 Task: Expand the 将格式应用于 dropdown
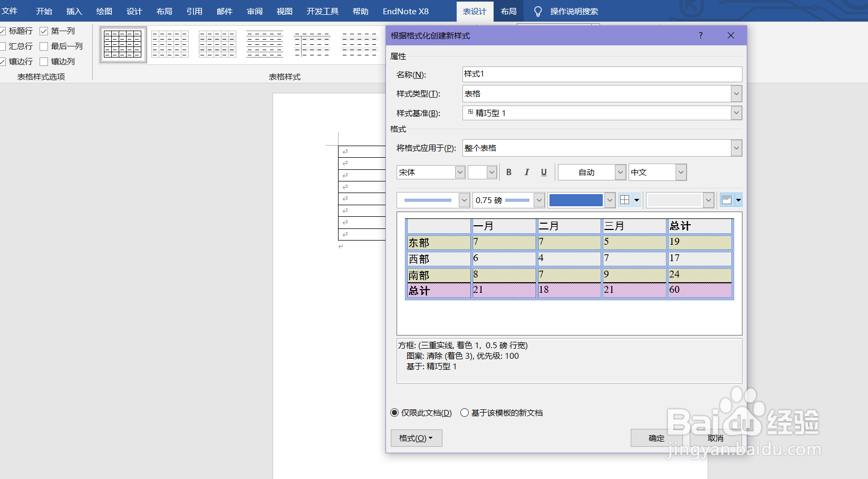pyautogui.click(x=736, y=148)
